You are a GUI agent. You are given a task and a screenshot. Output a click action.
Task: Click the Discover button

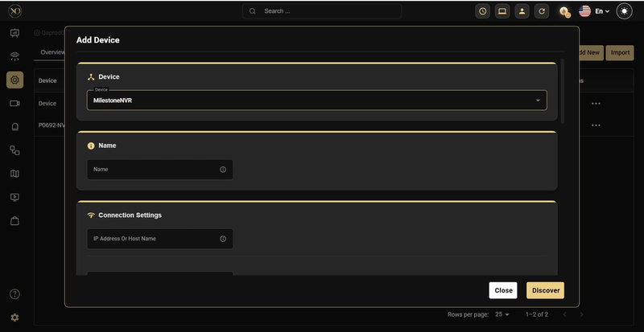(x=546, y=290)
